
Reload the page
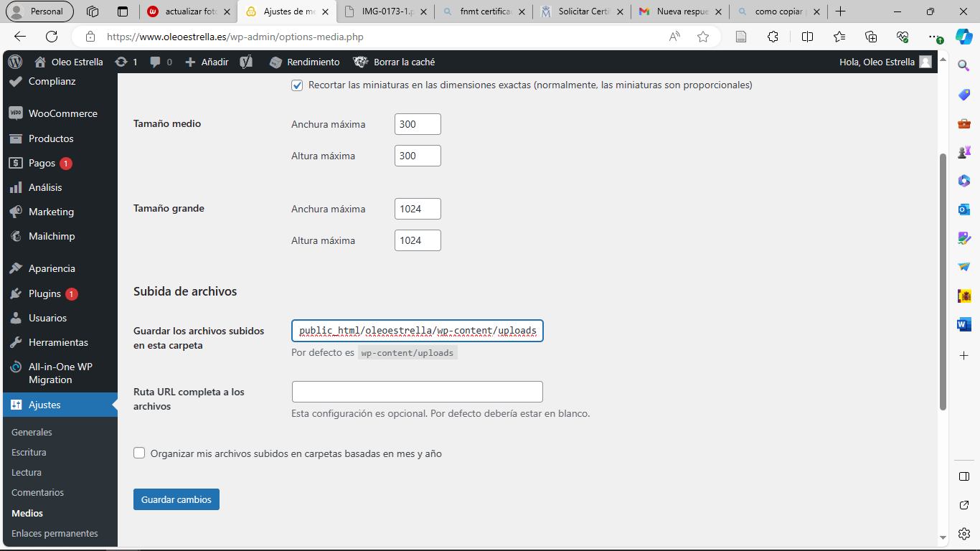tap(52, 37)
